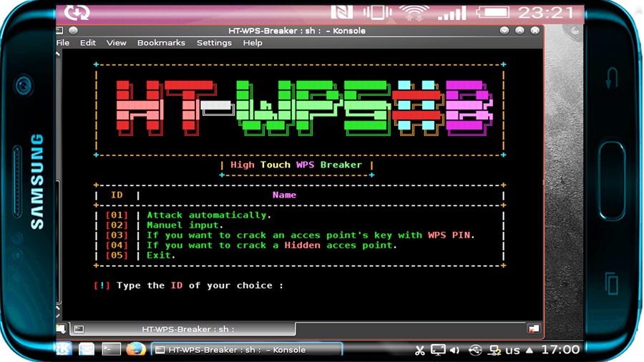Click the Konsole title bar text

tap(296, 31)
